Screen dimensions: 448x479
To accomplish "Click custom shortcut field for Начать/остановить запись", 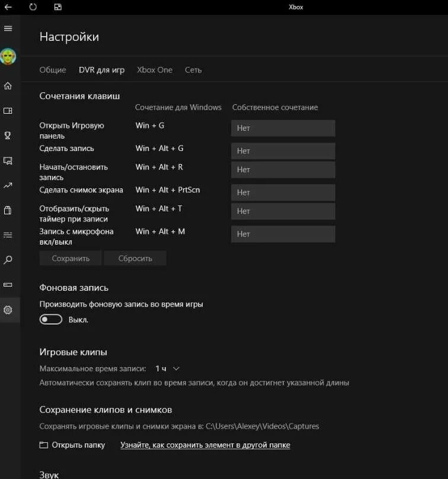I will [x=283, y=170].
